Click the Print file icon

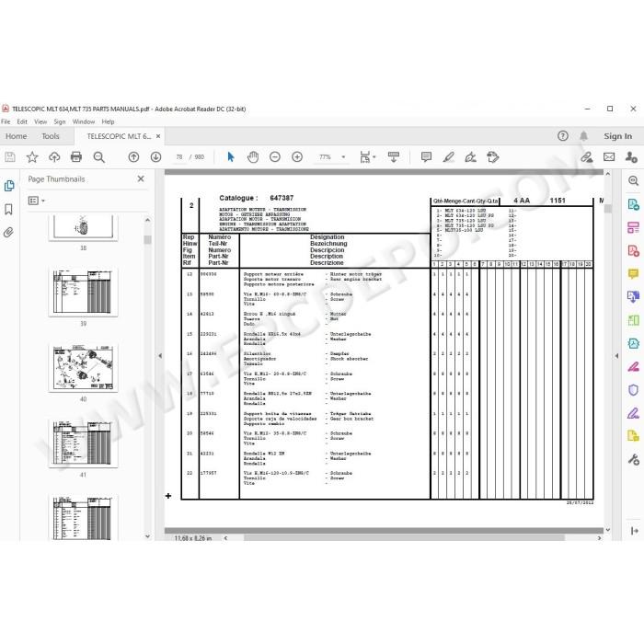coord(76,157)
